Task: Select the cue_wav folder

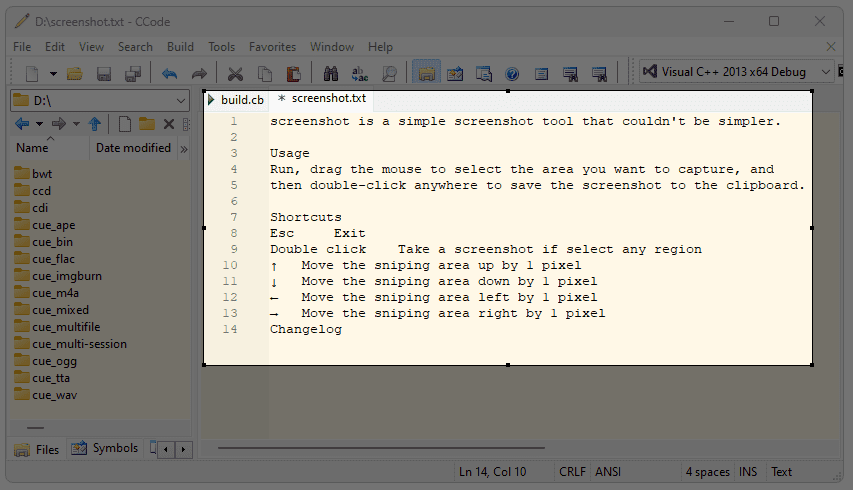Action: pyautogui.click(x=46, y=395)
